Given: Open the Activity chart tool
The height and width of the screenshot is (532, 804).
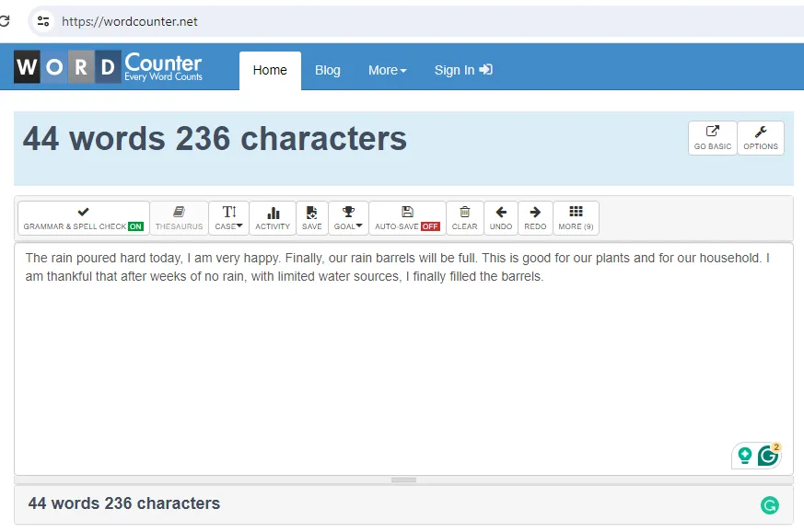Looking at the screenshot, I should tap(273, 218).
